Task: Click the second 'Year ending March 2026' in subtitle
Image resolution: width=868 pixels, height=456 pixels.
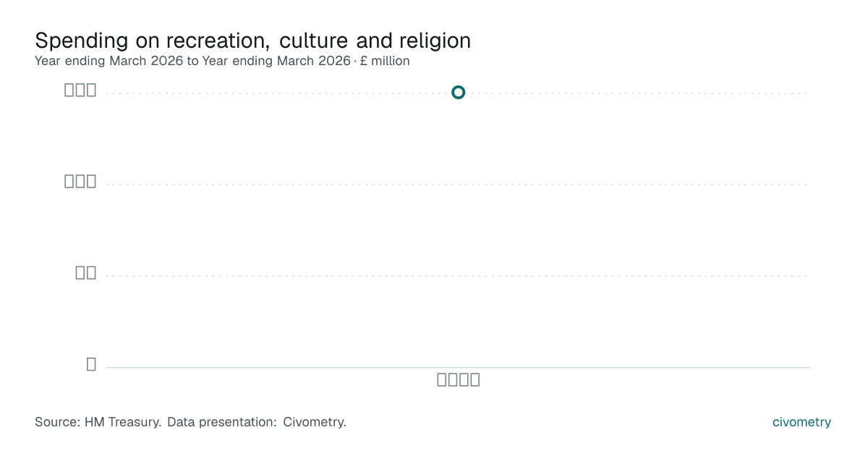Action: (276, 62)
